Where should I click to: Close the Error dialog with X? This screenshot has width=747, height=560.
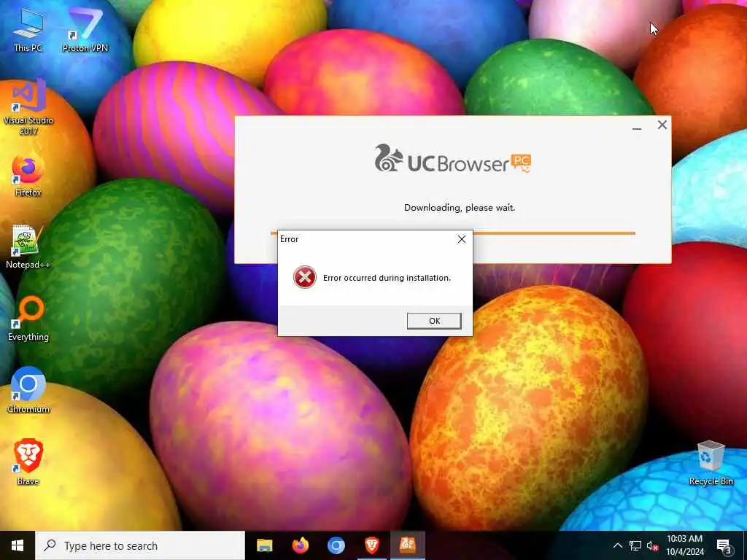[462, 239]
